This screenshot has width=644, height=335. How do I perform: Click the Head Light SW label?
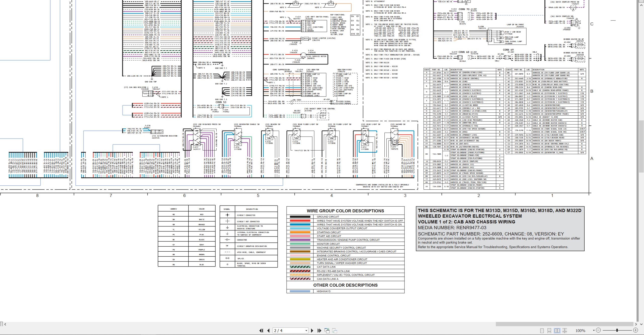(x=371, y=124)
